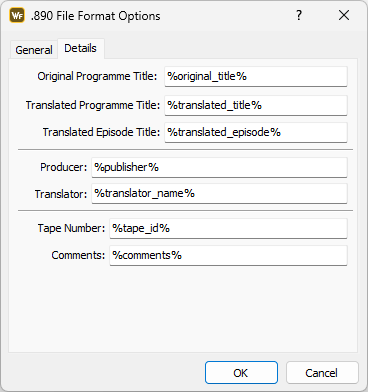Click the "Comments:" label text

tap(78, 255)
